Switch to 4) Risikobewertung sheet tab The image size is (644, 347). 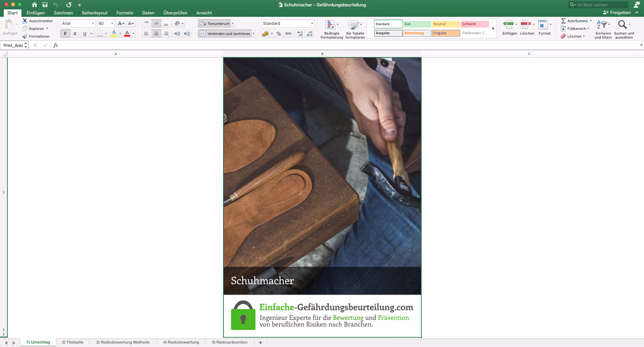coord(181,342)
